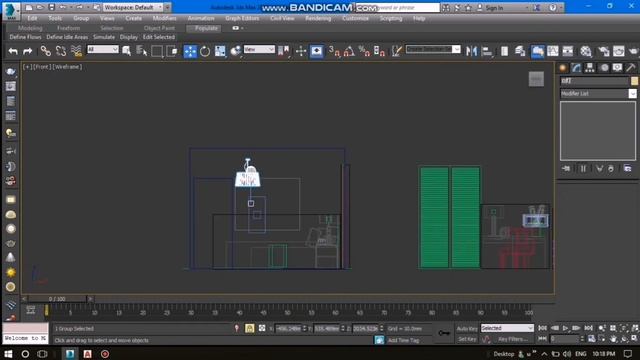The height and width of the screenshot is (360, 640).
Task: Open the Customize menu
Action: 356,18
